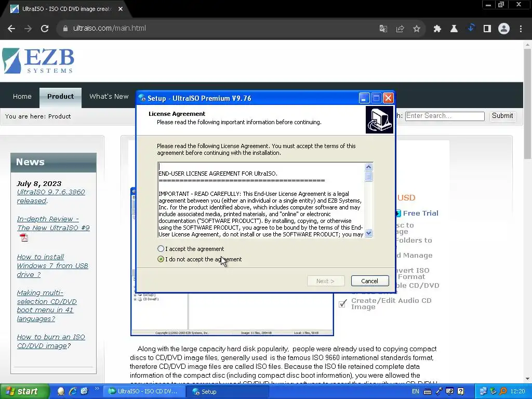Reload the ultraiso.com page

click(45, 29)
